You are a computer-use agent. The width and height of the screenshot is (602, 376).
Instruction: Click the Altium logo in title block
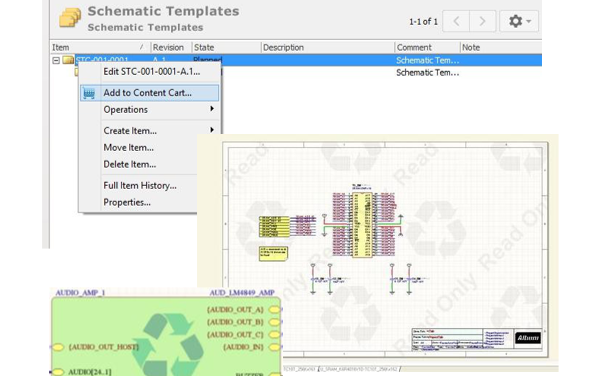[528, 338]
